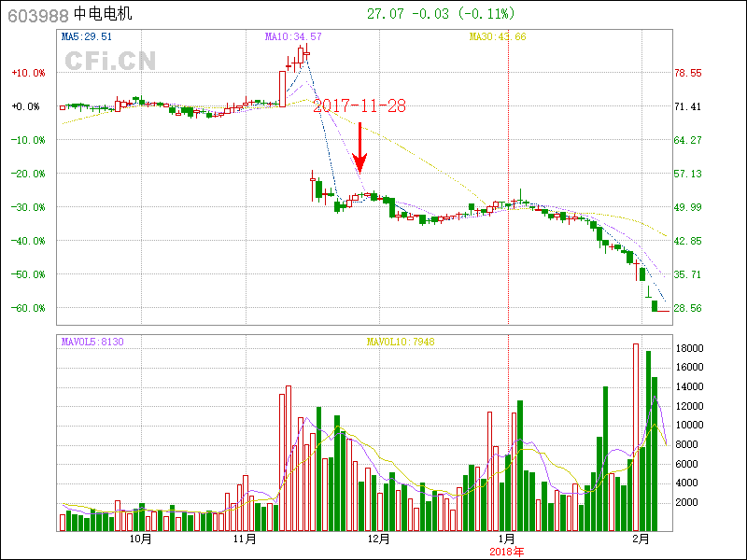Select the MAVOL10:7948 volume label

pyautogui.click(x=401, y=342)
